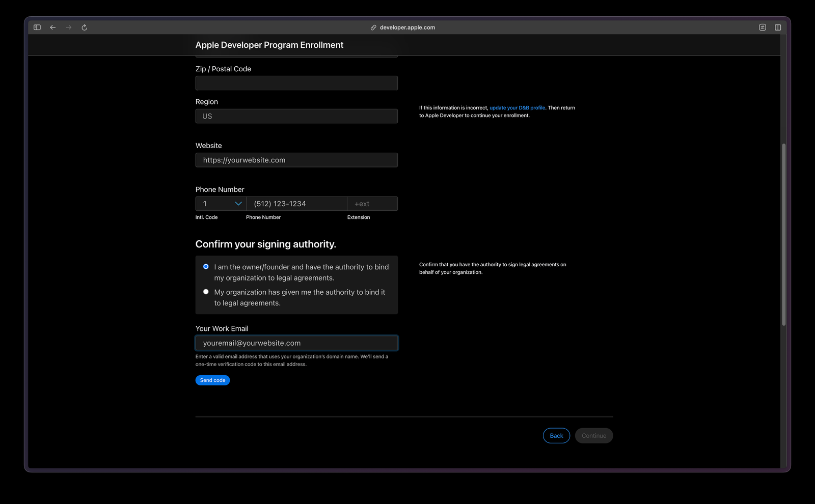Image resolution: width=815 pixels, height=504 pixels.
Task: Click the Send code button
Action: [212, 380]
